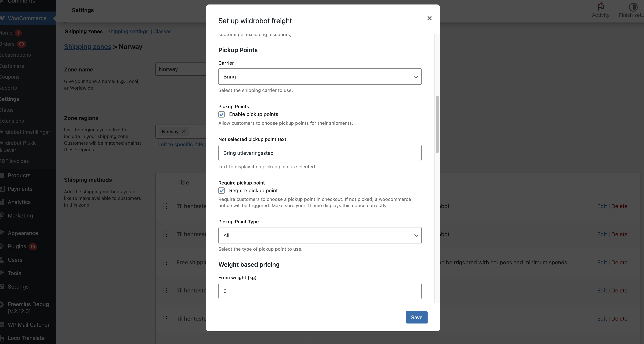
Task: Close the wildrobot freight setup dialog
Action: pos(429,18)
